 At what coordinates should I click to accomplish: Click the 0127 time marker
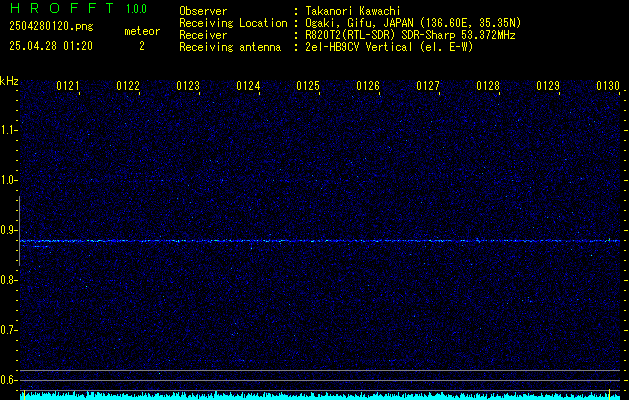click(x=428, y=85)
